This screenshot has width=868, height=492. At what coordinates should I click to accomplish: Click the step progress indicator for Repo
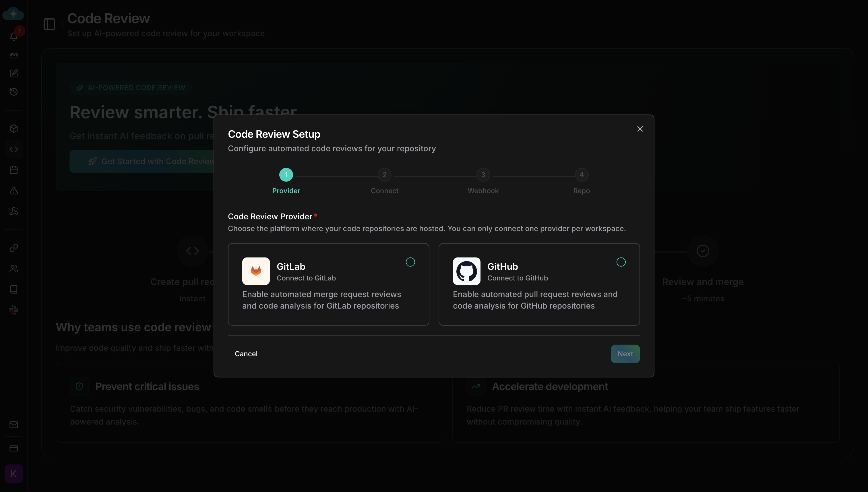pyautogui.click(x=581, y=175)
